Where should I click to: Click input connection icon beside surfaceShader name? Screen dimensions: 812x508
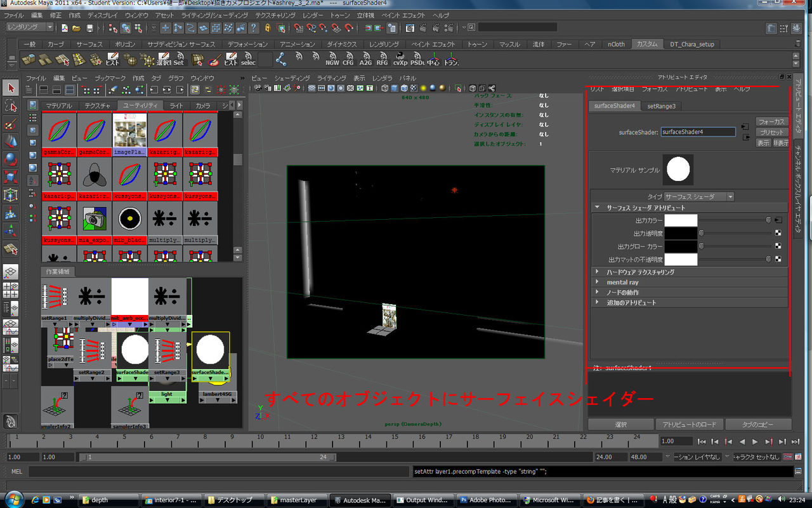pos(745,128)
